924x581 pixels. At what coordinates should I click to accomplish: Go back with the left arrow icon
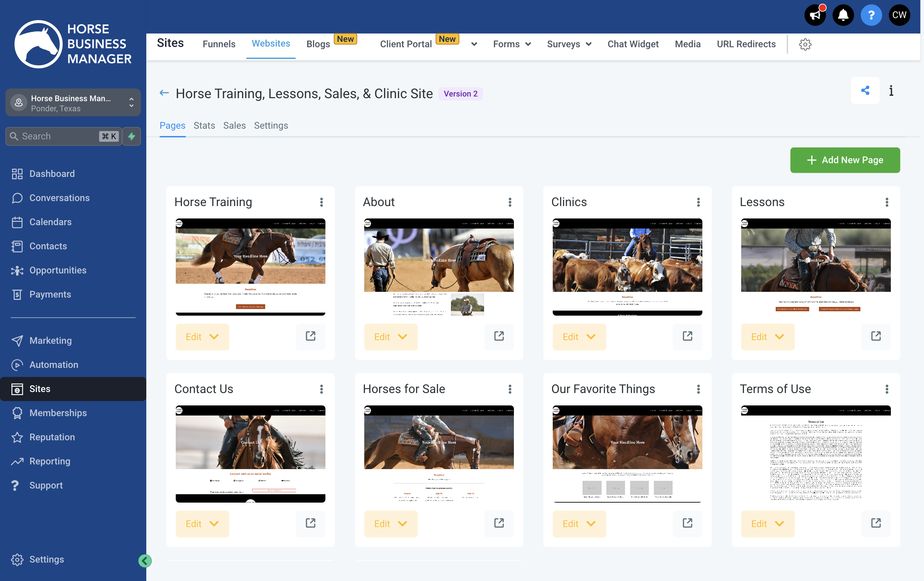(164, 93)
